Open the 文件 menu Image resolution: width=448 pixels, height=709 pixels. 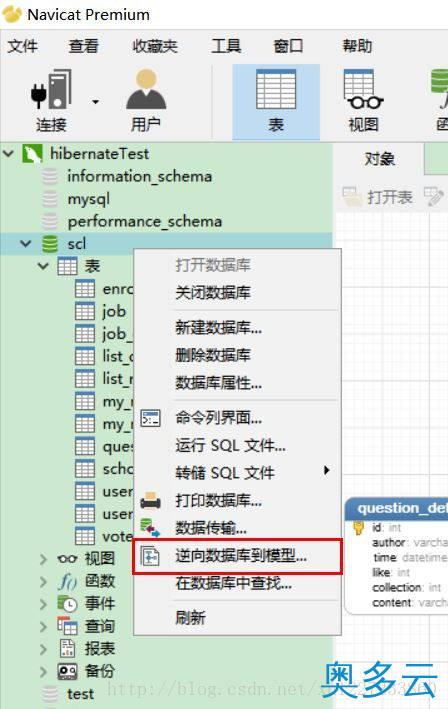(23, 46)
